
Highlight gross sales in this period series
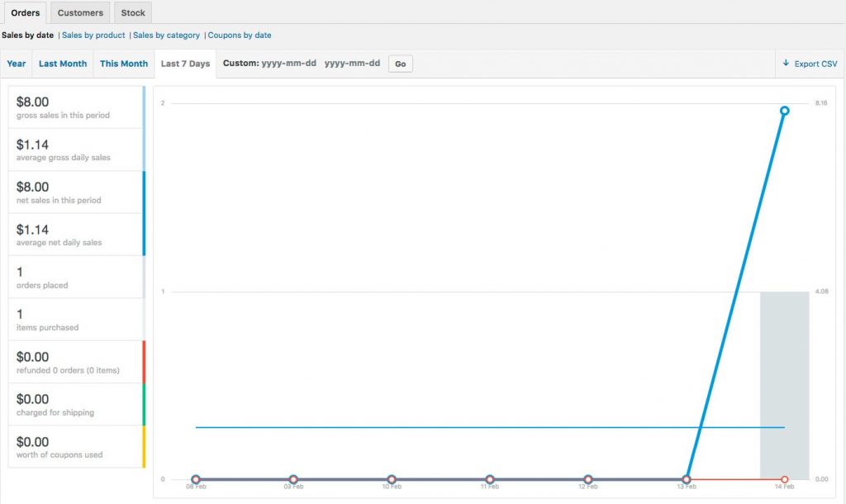pyautogui.click(x=76, y=107)
